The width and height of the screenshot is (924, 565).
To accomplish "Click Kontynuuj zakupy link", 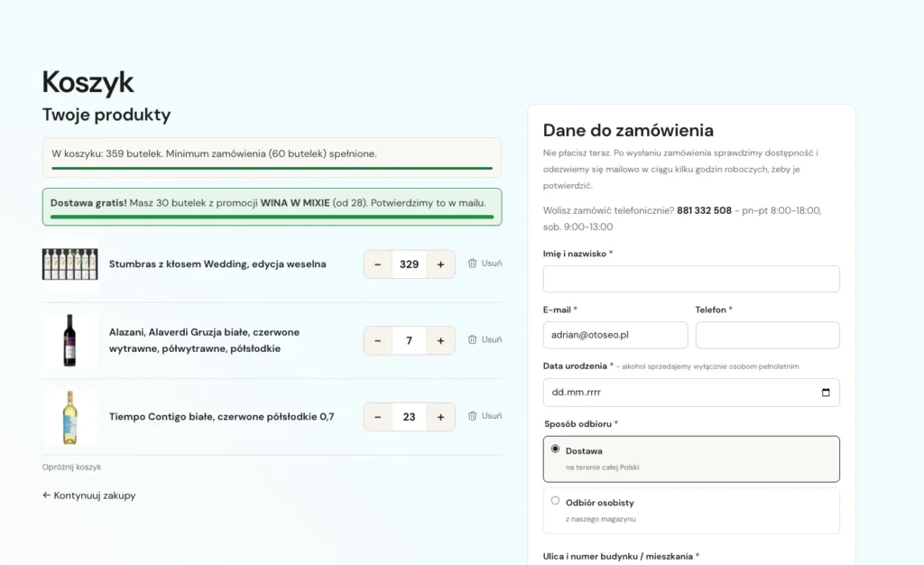I will (x=89, y=496).
